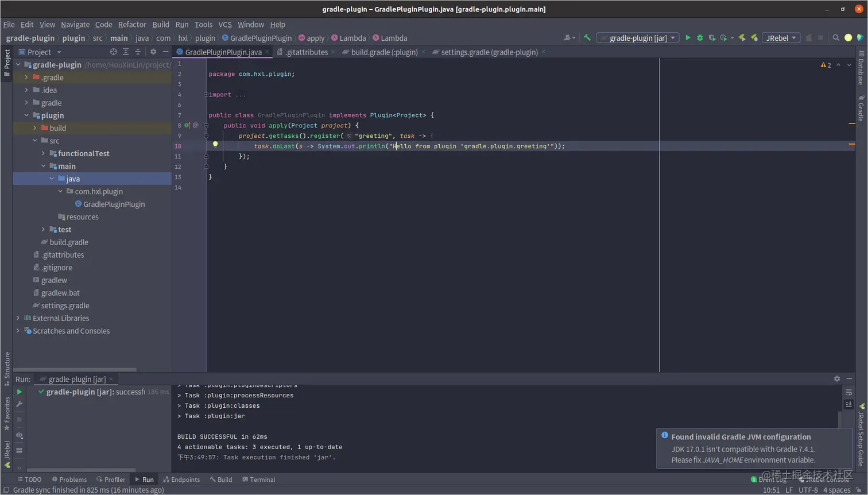The height and width of the screenshot is (495, 868).
Task: Switch to settings.gradle (gradle-plugin) editor tab
Action: (489, 52)
